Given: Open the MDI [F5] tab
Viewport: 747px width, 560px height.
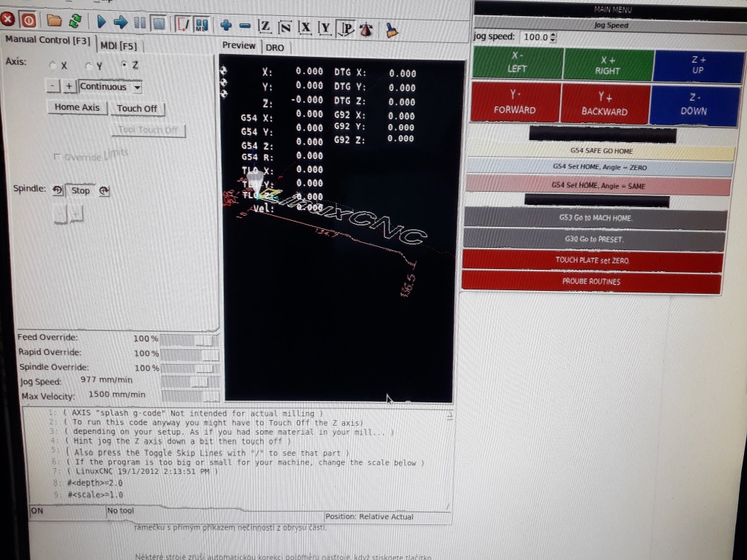Looking at the screenshot, I should 118,45.
